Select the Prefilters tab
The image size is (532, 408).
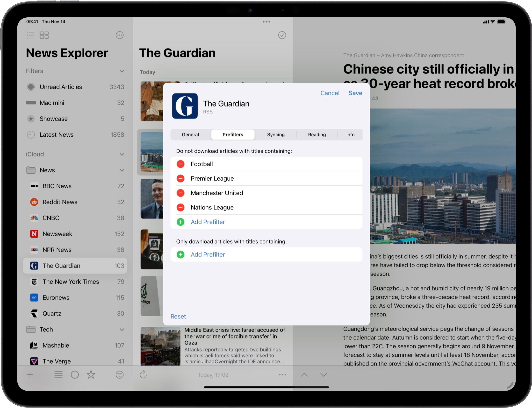233,134
